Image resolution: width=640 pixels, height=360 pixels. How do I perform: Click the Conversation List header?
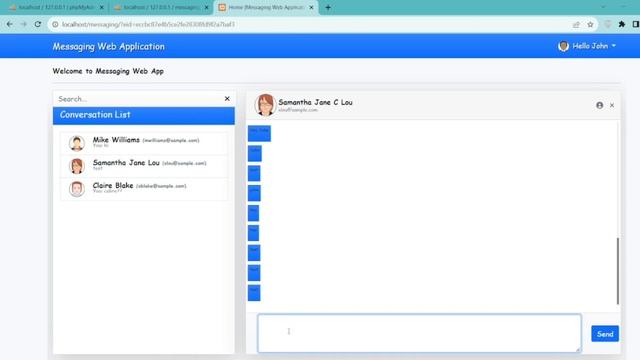coord(144,116)
